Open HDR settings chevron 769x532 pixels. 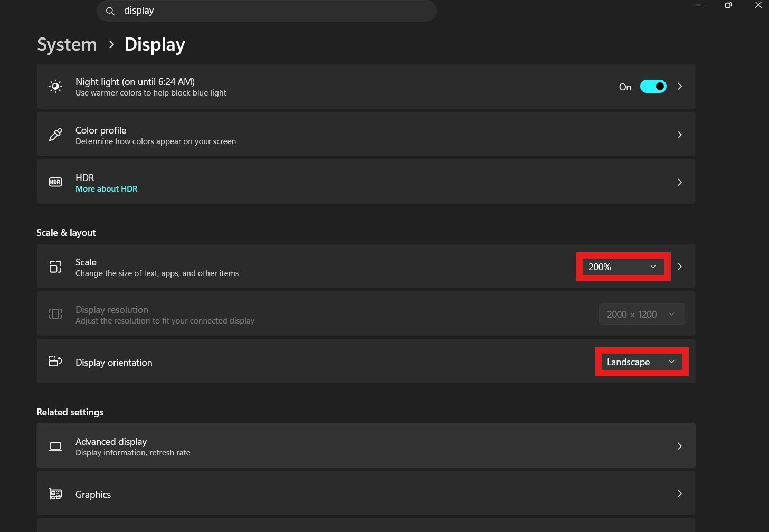(680, 182)
